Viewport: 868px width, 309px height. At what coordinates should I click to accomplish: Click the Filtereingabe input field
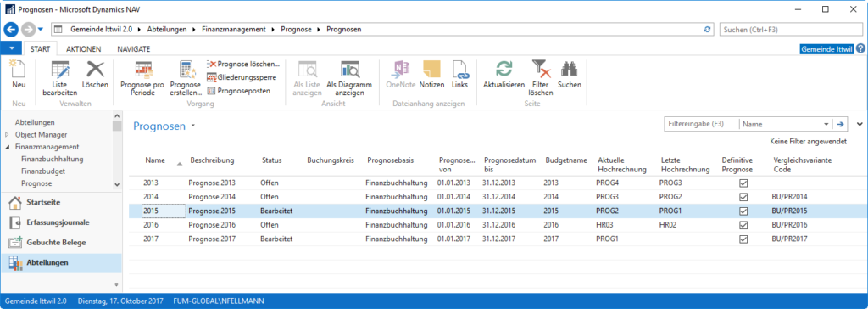click(x=701, y=124)
